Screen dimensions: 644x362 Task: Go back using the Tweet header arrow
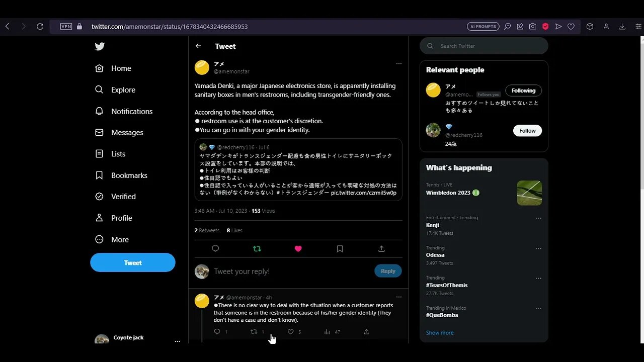(198, 46)
